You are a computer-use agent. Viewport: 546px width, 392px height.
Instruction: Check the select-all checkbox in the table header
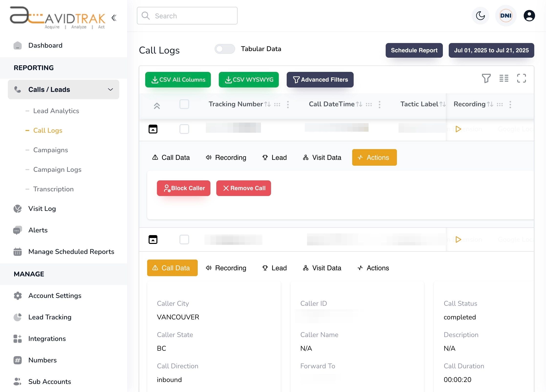pyautogui.click(x=184, y=104)
